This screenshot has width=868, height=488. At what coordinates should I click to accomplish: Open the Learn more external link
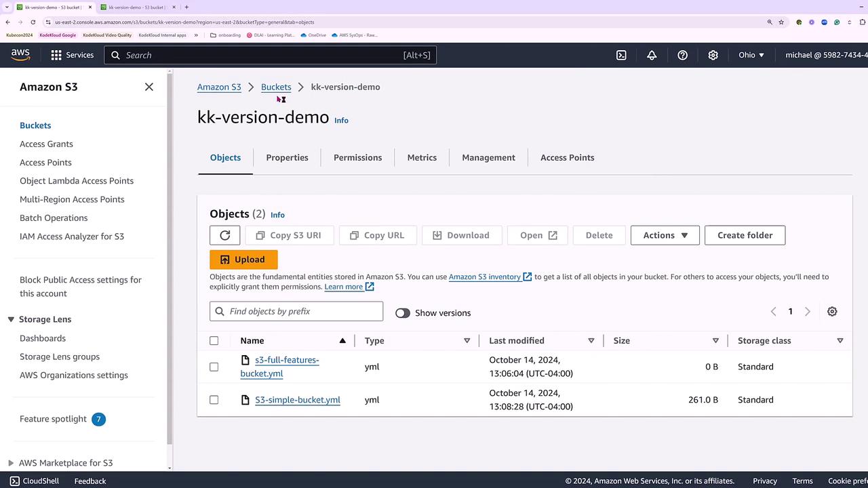[349, 287]
